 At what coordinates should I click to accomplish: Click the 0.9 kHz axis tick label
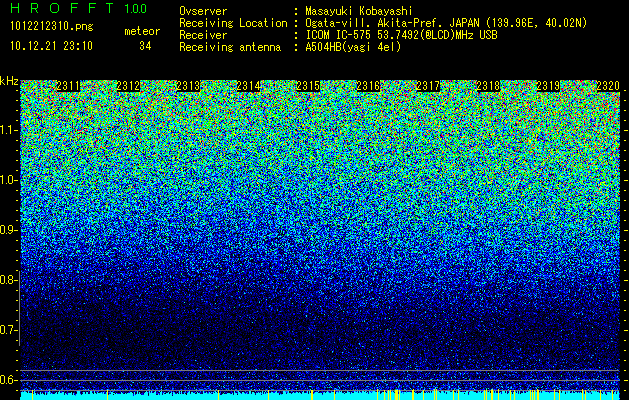(x=7, y=230)
